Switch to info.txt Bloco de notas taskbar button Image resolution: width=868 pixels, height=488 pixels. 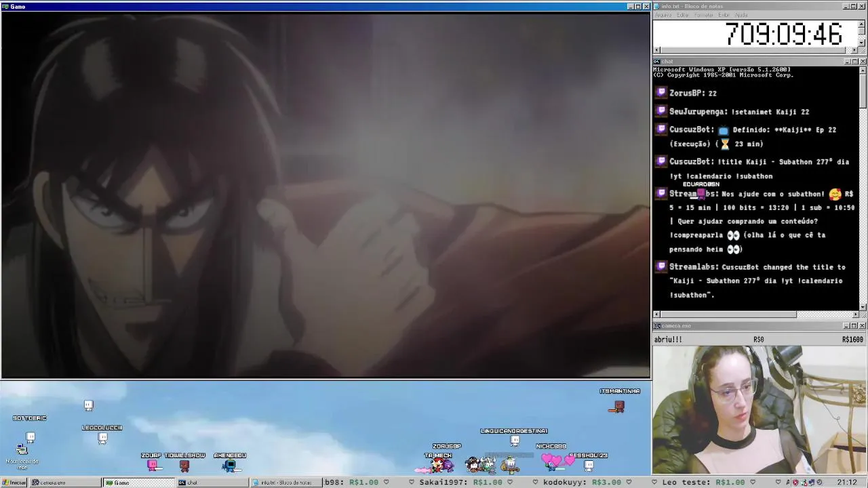[x=285, y=483]
